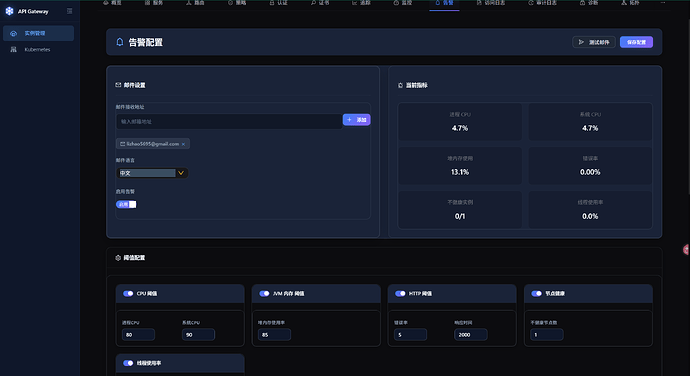Switch to the 访问日志 tab
Image resolution: width=690 pixels, height=376 pixels.
pos(491,3)
